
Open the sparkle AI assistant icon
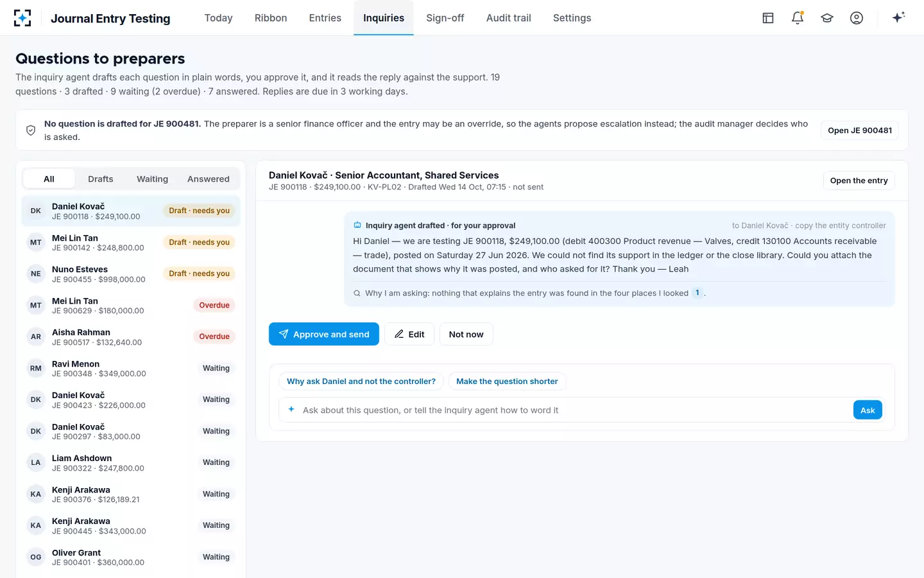(x=898, y=17)
